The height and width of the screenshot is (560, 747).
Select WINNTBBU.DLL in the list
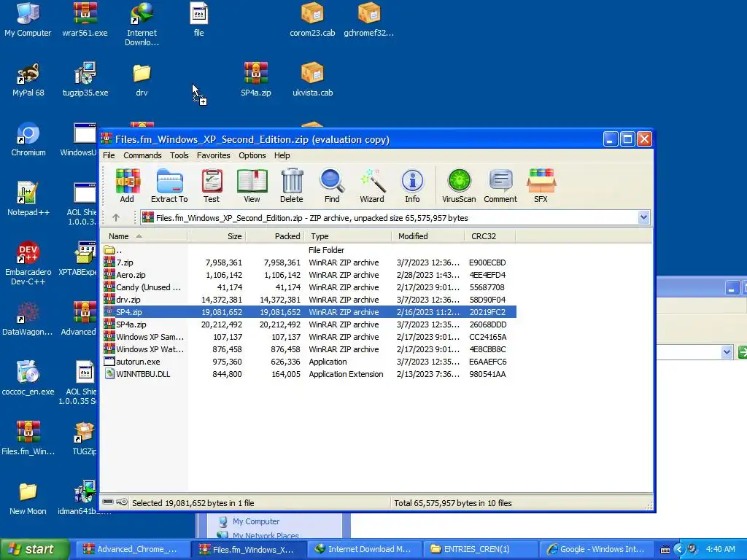click(x=309, y=374)
